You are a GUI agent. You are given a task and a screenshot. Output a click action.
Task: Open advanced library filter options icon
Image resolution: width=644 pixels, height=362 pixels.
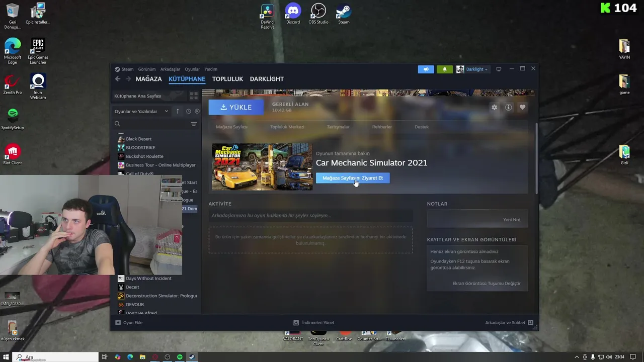click(x=194, y=124)
